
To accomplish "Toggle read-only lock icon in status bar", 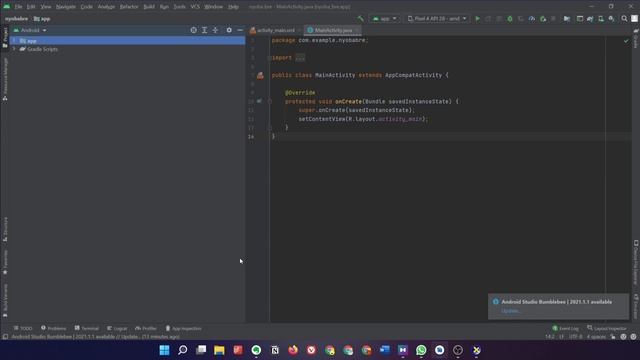I will (613, 337).
